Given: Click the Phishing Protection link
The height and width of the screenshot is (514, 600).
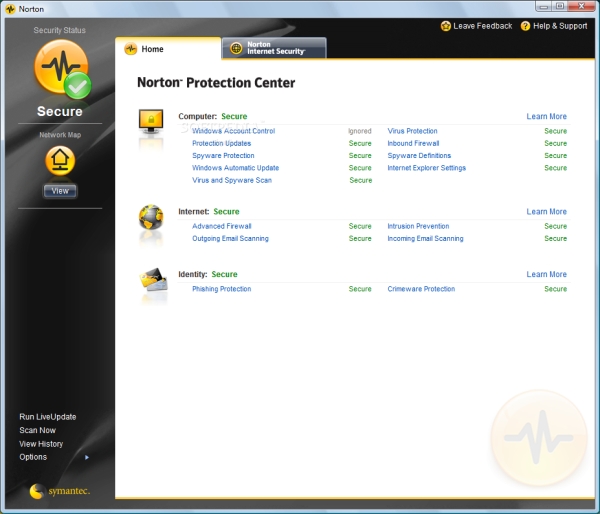Looking at the screenshot, I should [222, 289].
